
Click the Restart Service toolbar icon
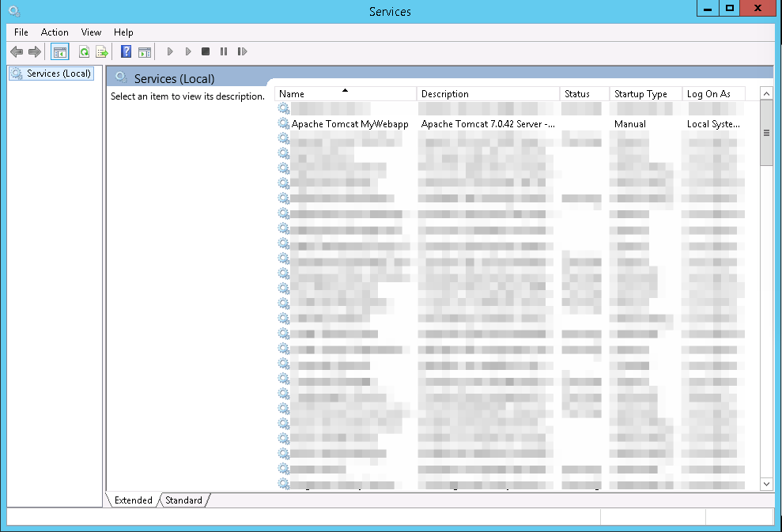coord(242,52)
